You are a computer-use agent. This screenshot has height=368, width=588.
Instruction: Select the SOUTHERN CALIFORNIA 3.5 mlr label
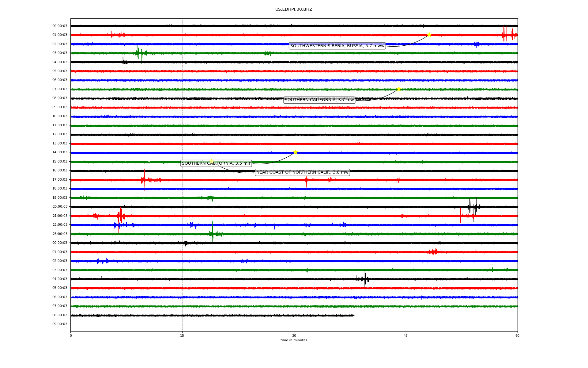click(x=216, y=163)
